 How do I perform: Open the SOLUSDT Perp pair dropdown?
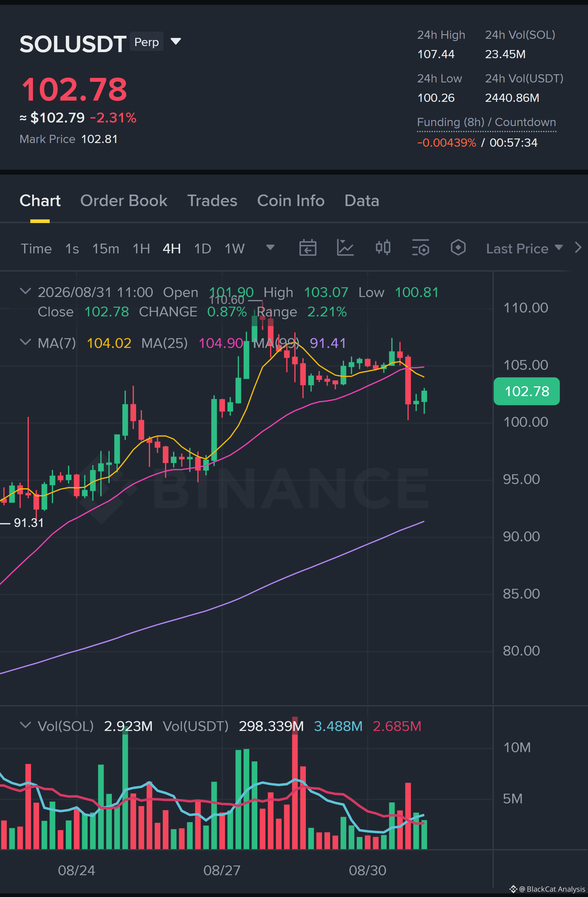click(x=176, y=41)
